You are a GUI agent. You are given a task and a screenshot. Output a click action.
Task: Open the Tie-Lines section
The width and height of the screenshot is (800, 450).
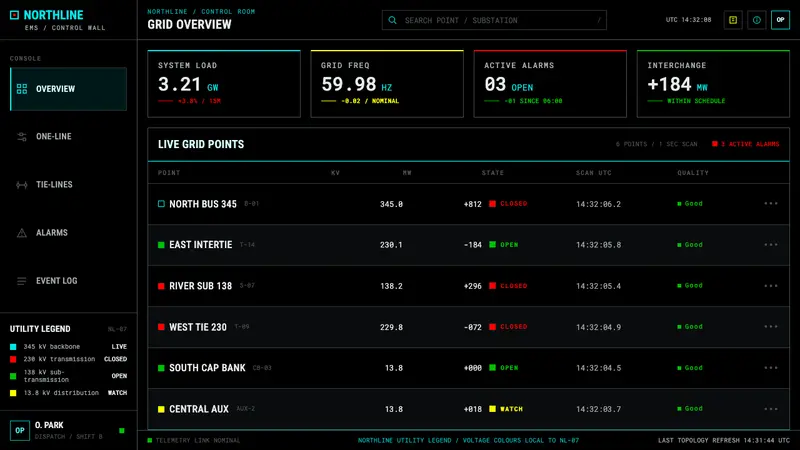click(68, 185)
